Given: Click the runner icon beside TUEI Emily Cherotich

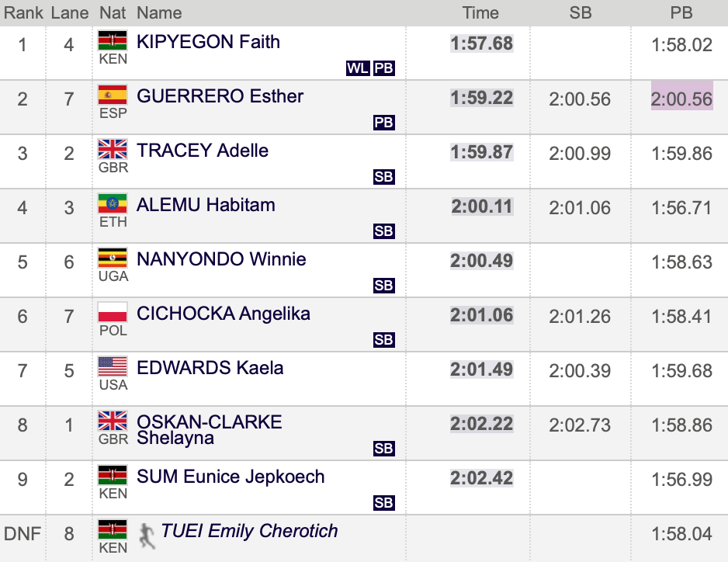Looking at the screenshot, I should [147, 536].
